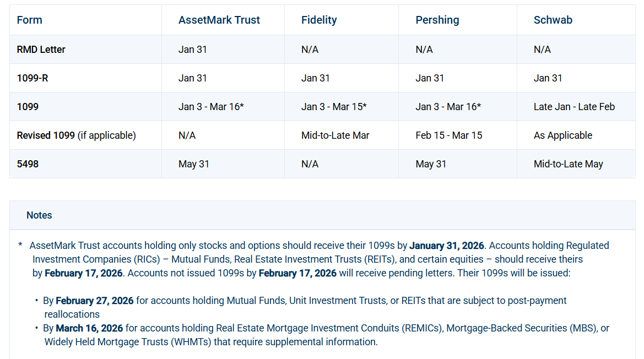Select the As Applicable cell
Viewport: 644px width, 359px height.
click(x=563, y=135)
